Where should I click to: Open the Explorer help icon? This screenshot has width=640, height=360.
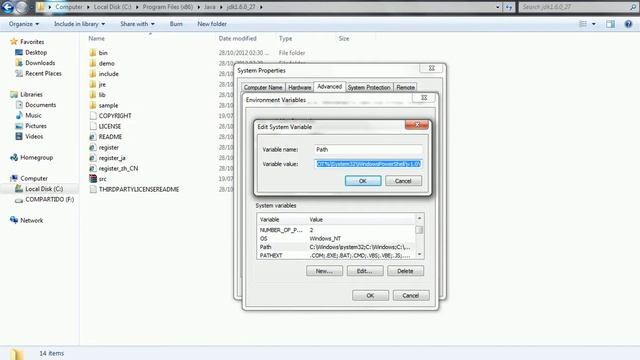pyautogui.click(x=628, y=24)
